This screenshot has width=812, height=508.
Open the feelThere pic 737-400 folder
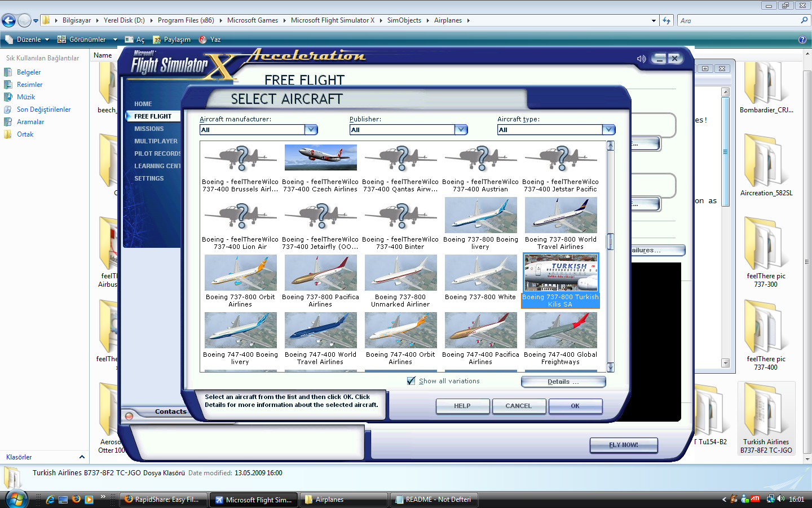(766, 336)
